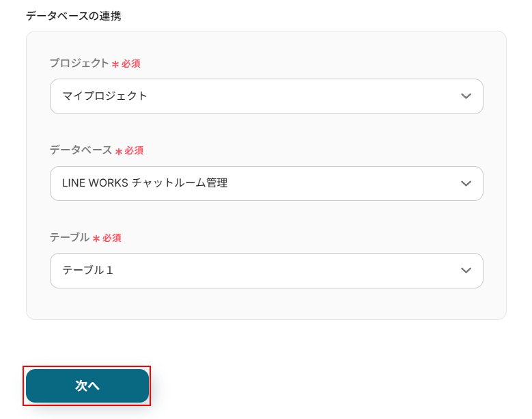Viewport: 532px width, 419px height.
Task: Click the chevron arrow in the データベース dropdown
Action: tap(466, 183)
